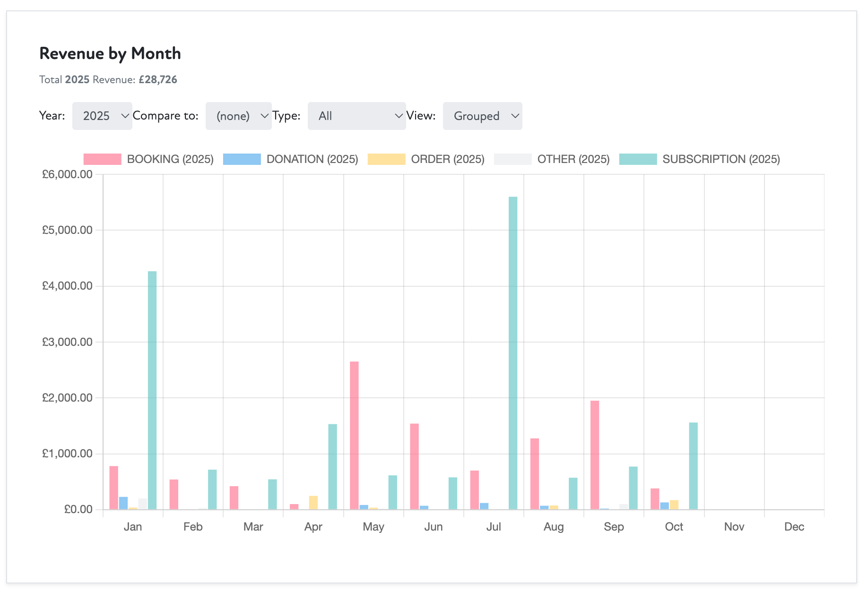Open the Type dropdown set to All
Image resolution: width=868 pixels, height=600 pixels.
pos(356,116)
